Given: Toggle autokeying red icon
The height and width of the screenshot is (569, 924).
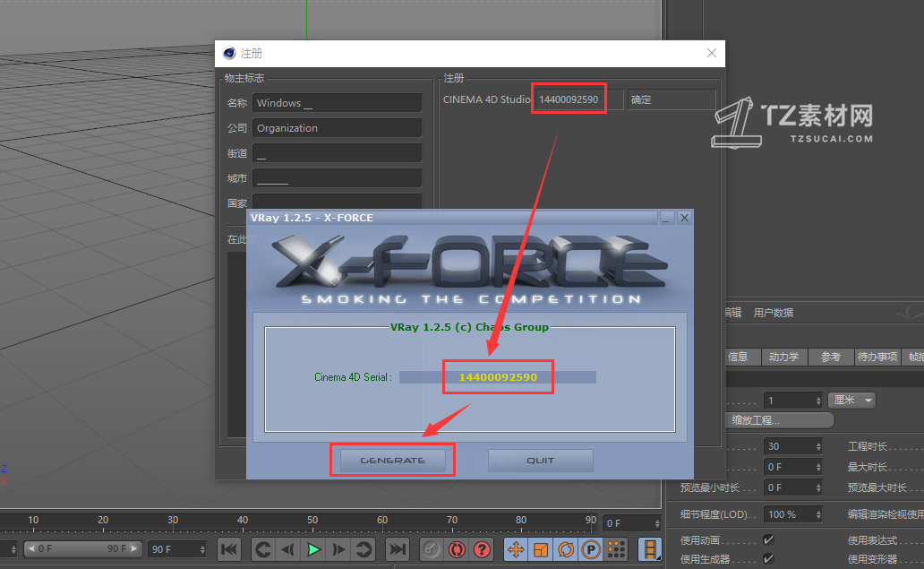Looking at the screenshot, I should (x=457, y=549).
